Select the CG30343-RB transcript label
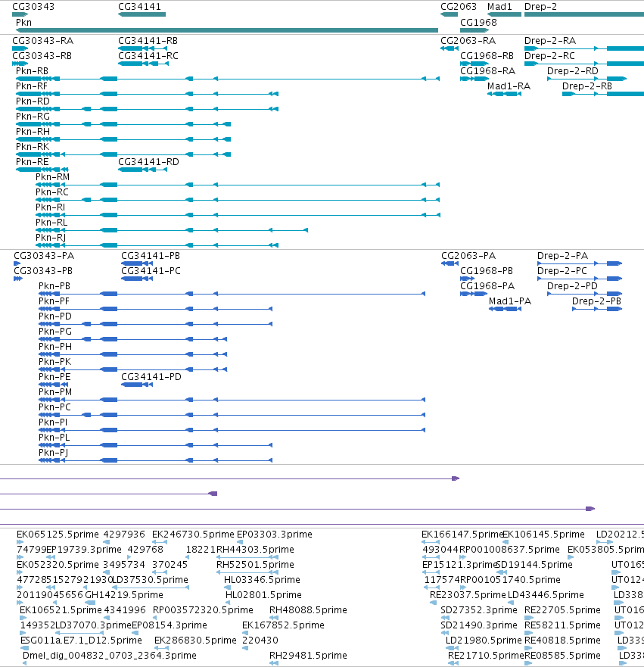This screenshot has height=667, width=644. pos(42,56)
